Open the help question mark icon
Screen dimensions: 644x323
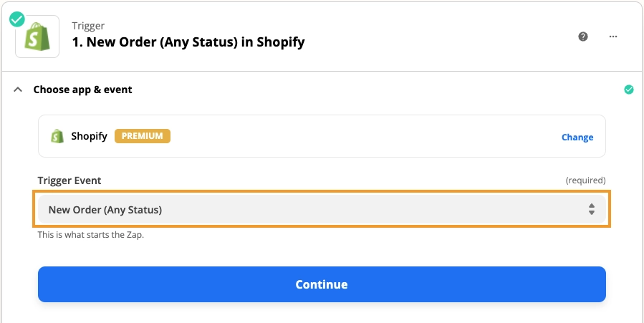[x=583, y=37]
